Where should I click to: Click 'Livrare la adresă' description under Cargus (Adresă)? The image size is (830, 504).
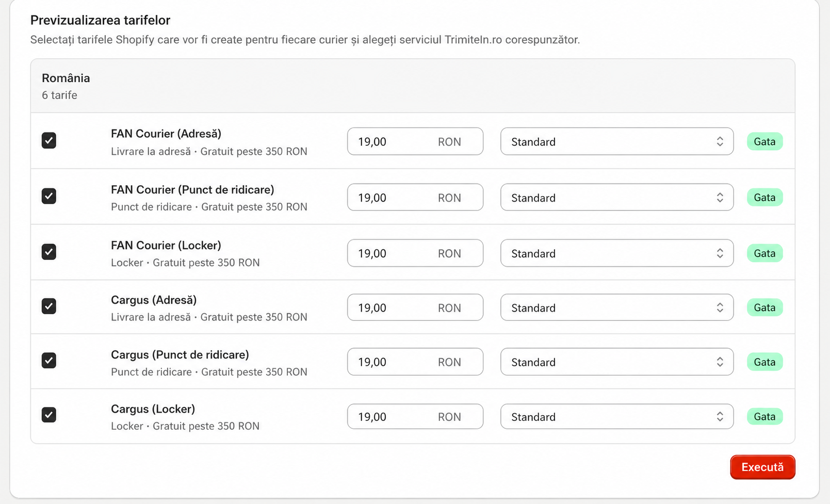click(151, 317)
